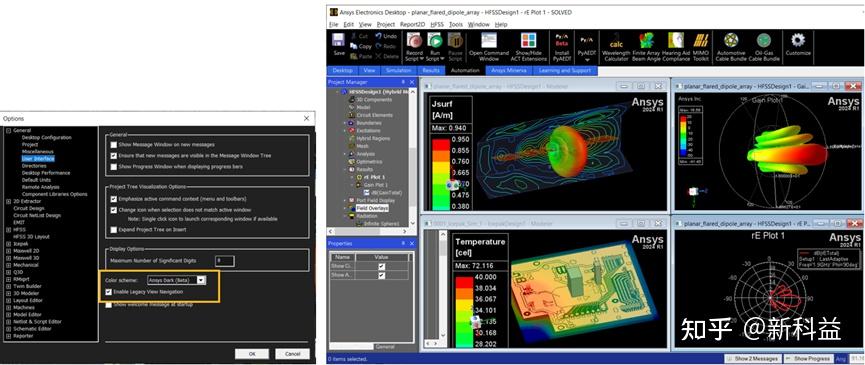Enable Expand Project Tree on Insert
This screenshot has width=865, height=365.
coord(114,229)
